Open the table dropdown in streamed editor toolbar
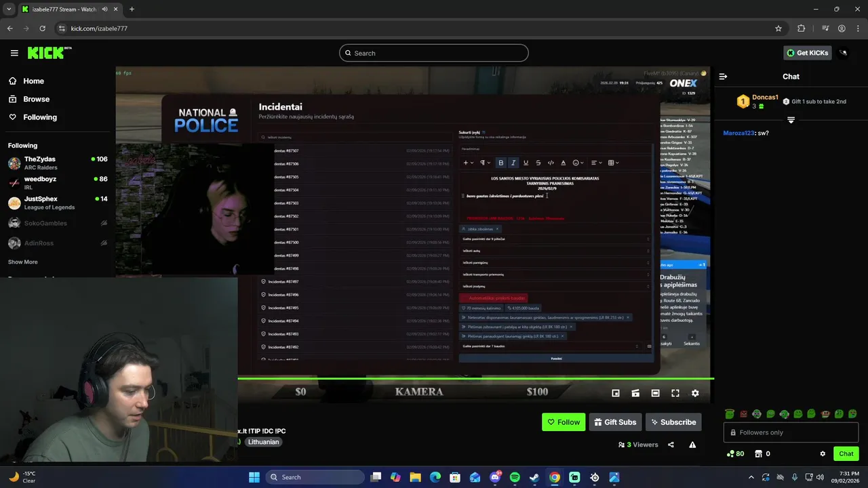 pos(614,163)
